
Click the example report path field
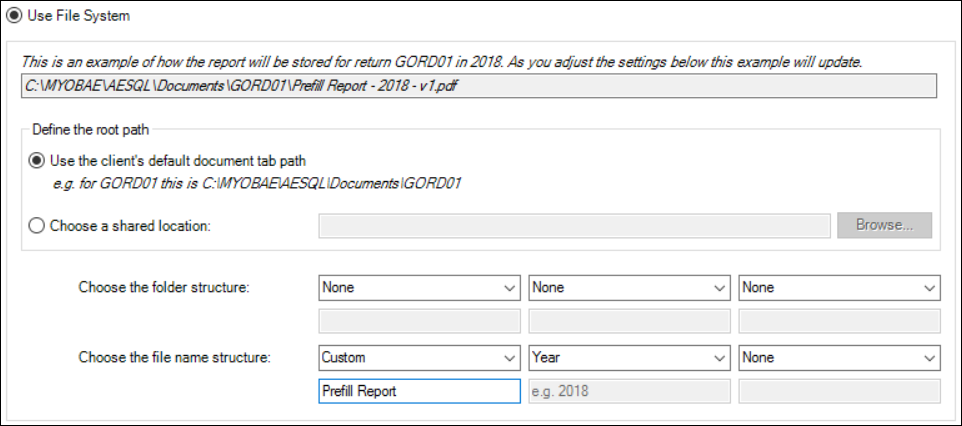coord(479,86)
